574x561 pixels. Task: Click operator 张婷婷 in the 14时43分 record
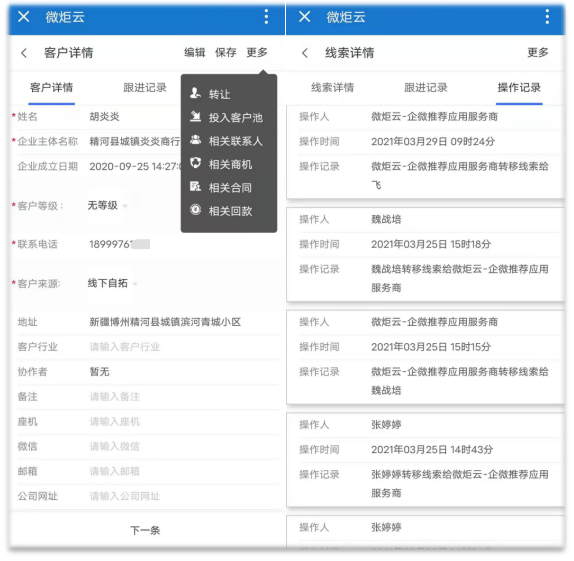pos(386,425)
